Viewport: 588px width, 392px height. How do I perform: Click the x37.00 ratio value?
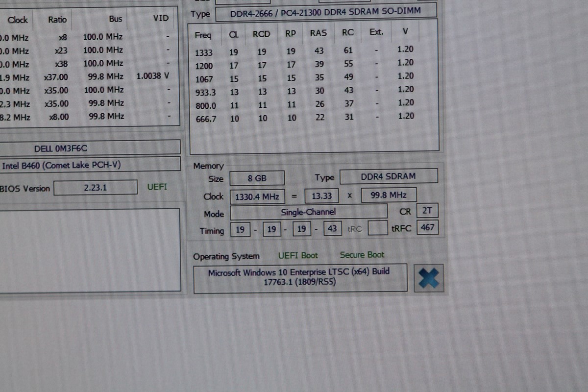point(56,77)
